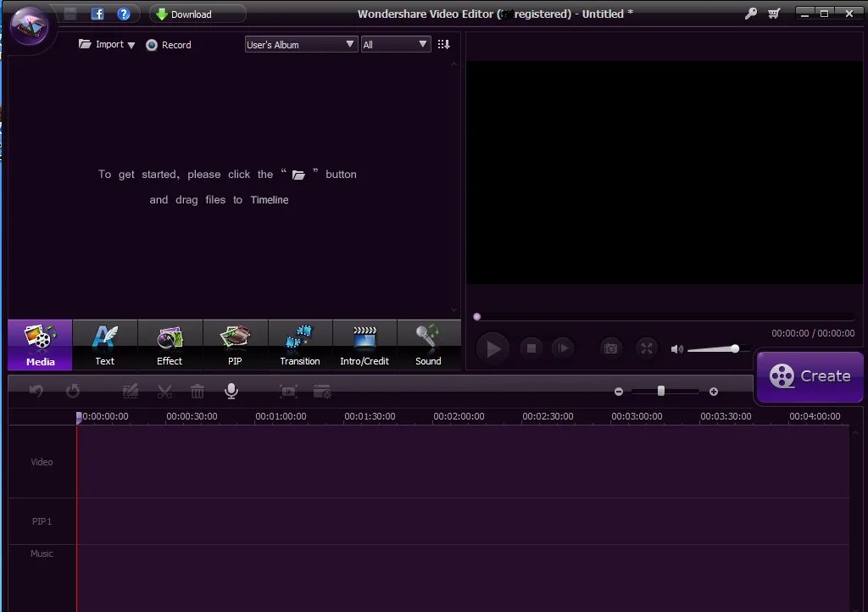
Task: Click the Edit clip icon
Action: [130, 392]
